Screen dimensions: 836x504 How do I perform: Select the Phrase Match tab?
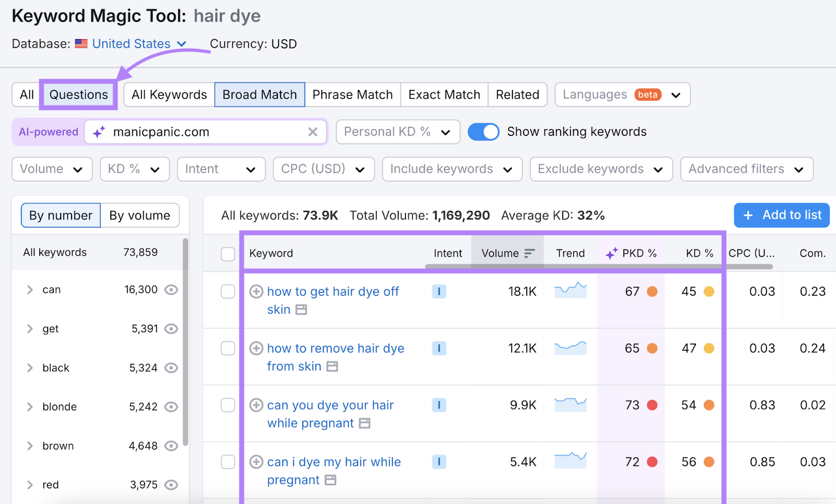(352, 95)
